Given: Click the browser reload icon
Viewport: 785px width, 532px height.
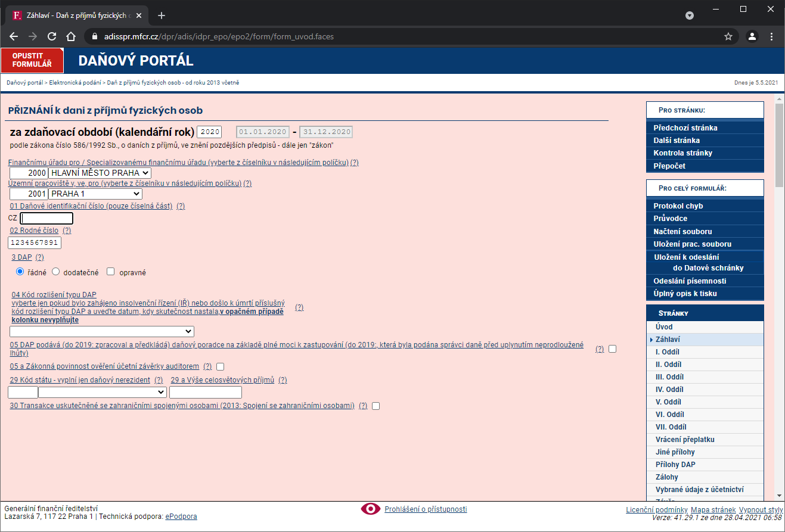Looking at the screenshot, I should (x=52, y=36).
